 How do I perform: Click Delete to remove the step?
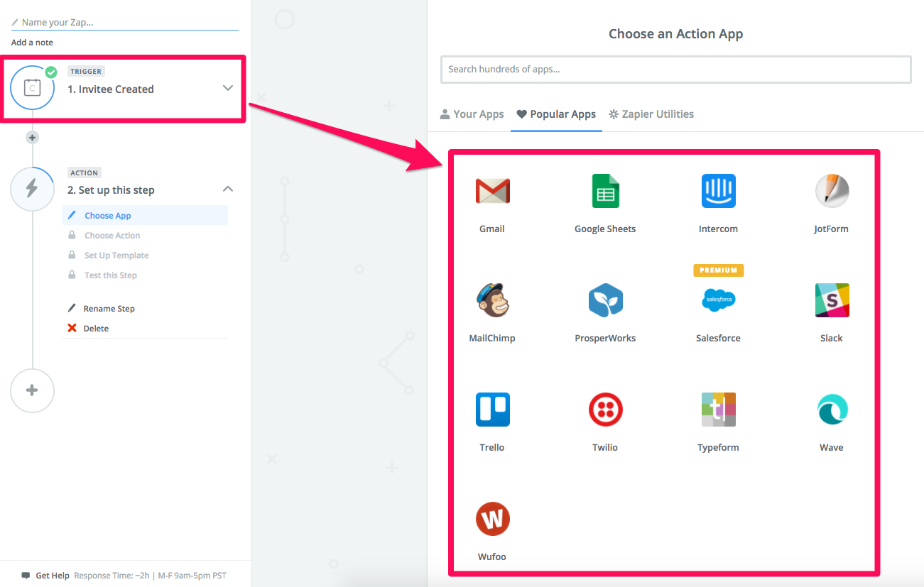pyautogui.click(x=96, y=329)
